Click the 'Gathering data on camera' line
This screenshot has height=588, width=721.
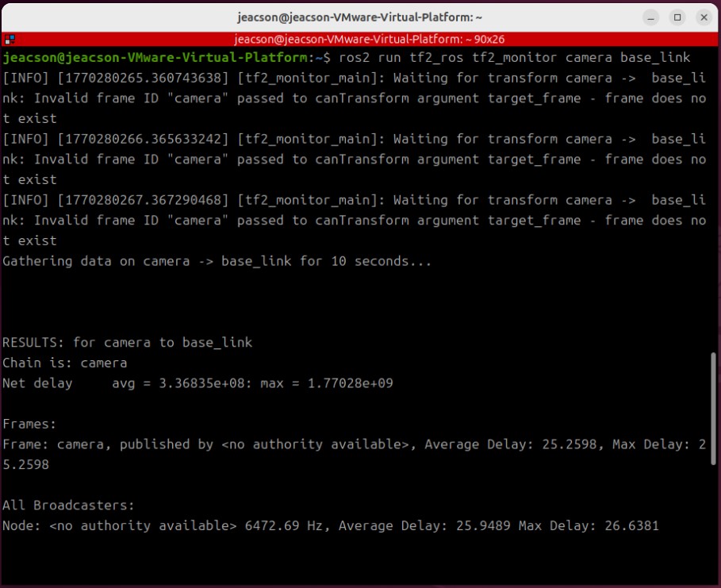click(x=217, y=261)
